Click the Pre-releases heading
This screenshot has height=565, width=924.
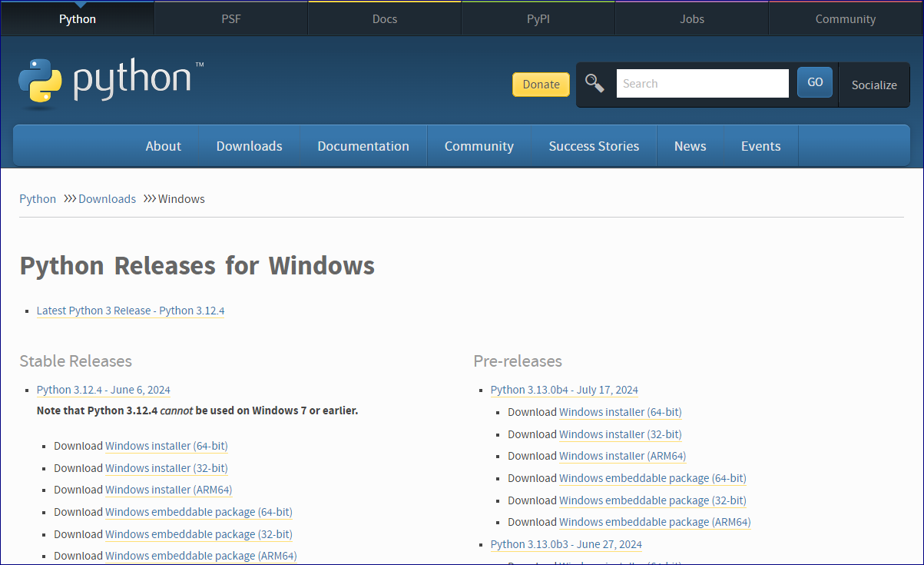click(x=518, y=361)
